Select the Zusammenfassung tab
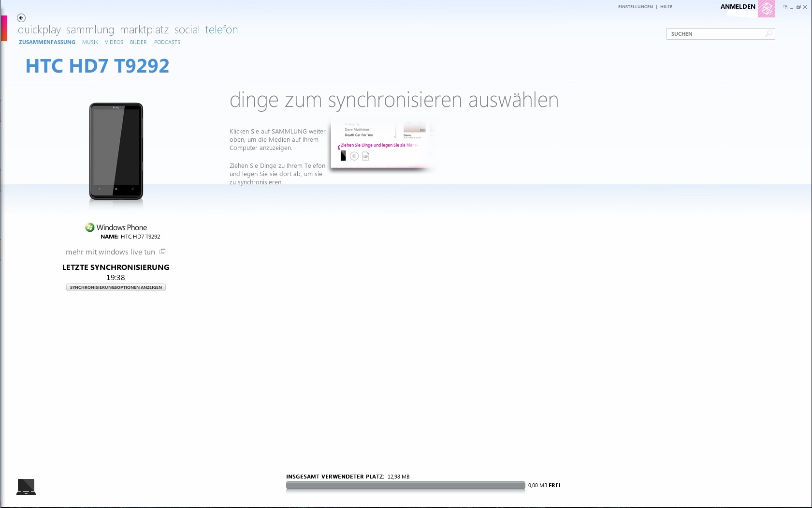 click(47, 42)
